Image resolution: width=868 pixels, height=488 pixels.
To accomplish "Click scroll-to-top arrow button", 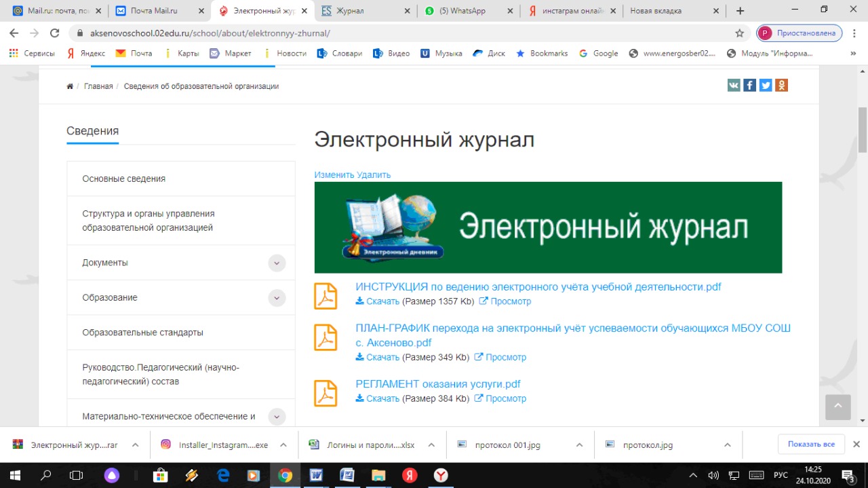I will (837, 407).
